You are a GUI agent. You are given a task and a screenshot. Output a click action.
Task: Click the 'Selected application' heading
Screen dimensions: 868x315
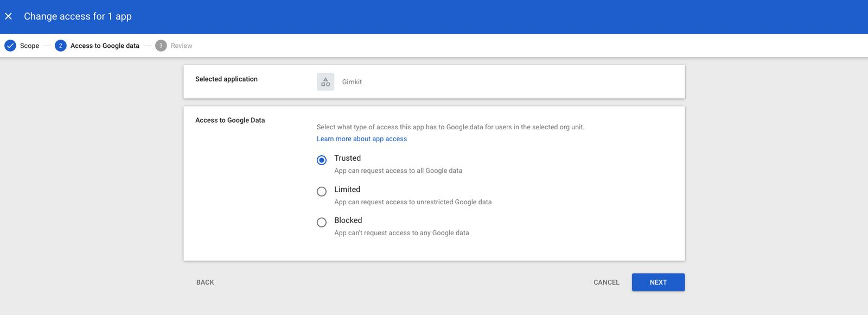pos(226,79)
